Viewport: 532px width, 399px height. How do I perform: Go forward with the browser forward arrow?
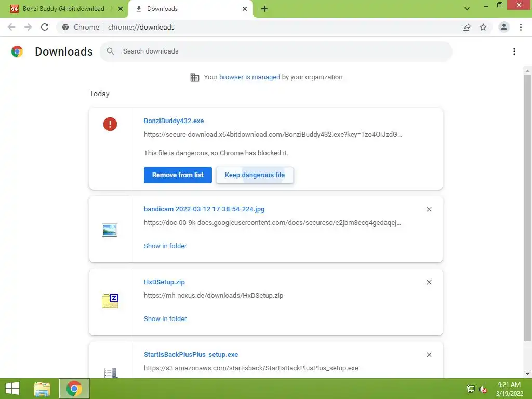tap(28, 27)
